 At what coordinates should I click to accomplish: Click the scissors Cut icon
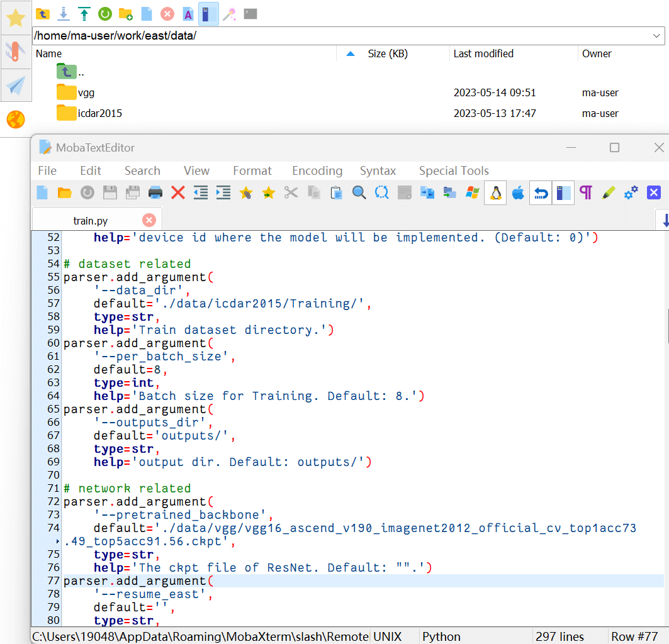coord(291,193)
